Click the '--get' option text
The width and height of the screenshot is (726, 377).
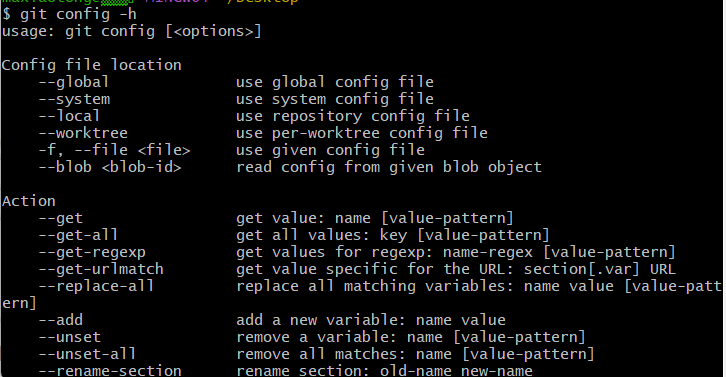pos(61,218)
